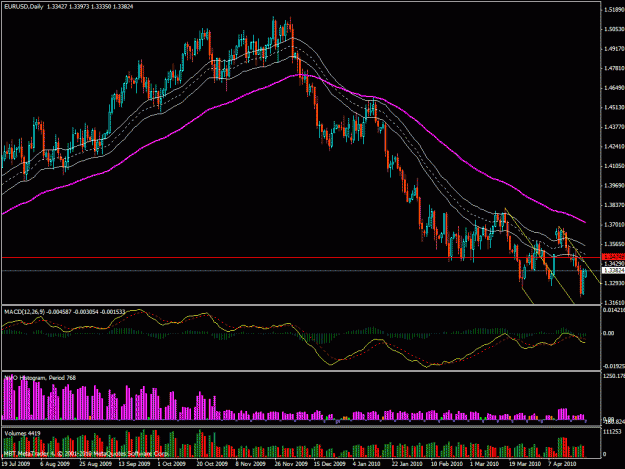The width and height of the screenshot is (625, 469).
Task: Click the 8 Nov 2009 date label
Action: coord(250,464)
